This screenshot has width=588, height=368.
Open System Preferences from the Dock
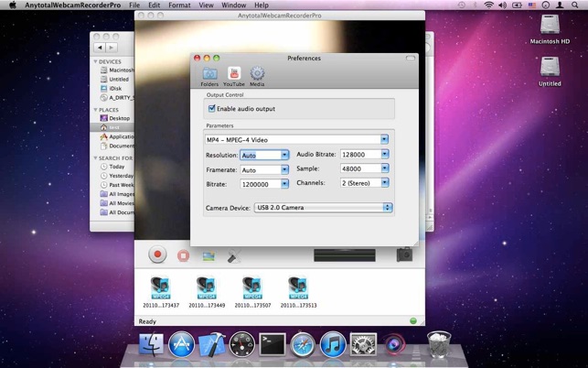[363, 344]
